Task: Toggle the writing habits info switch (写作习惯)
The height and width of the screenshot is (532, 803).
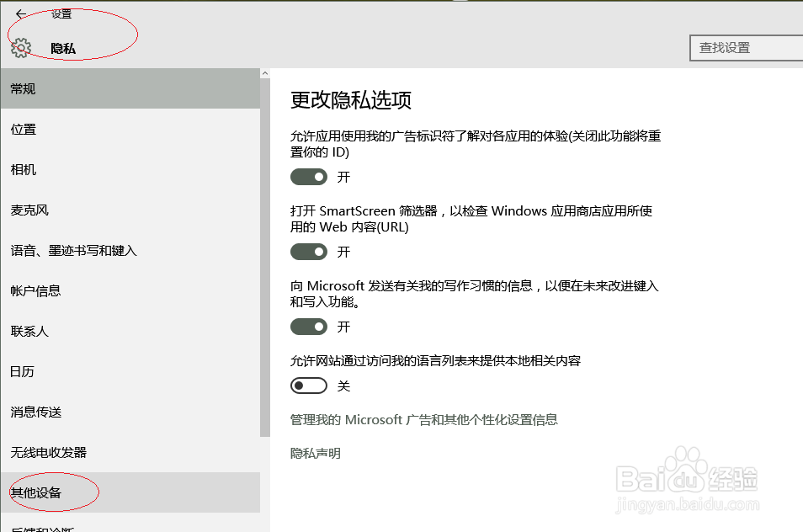Action: coord(309,327)
